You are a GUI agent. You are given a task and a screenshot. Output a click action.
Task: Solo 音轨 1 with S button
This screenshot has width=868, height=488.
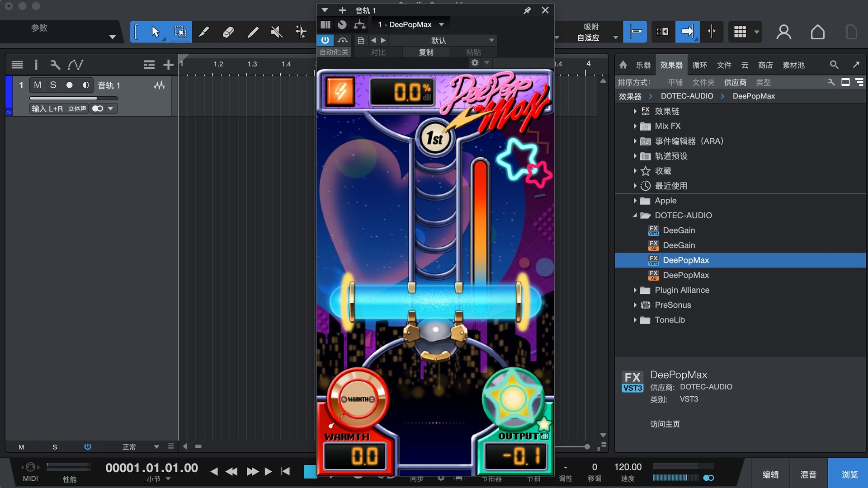(53, 85)
